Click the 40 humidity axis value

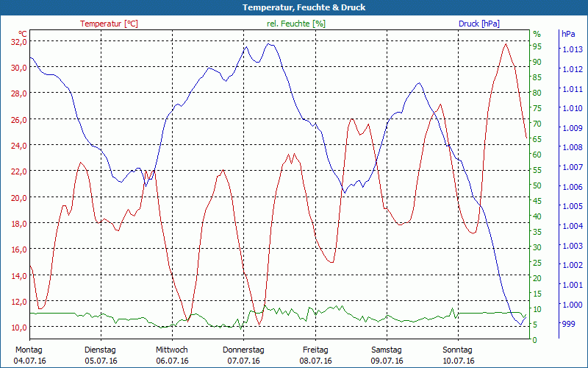click(537, 216)
